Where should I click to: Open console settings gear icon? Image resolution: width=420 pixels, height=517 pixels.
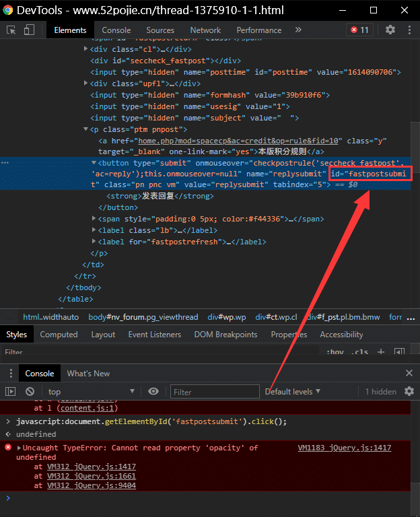(409, 391)
